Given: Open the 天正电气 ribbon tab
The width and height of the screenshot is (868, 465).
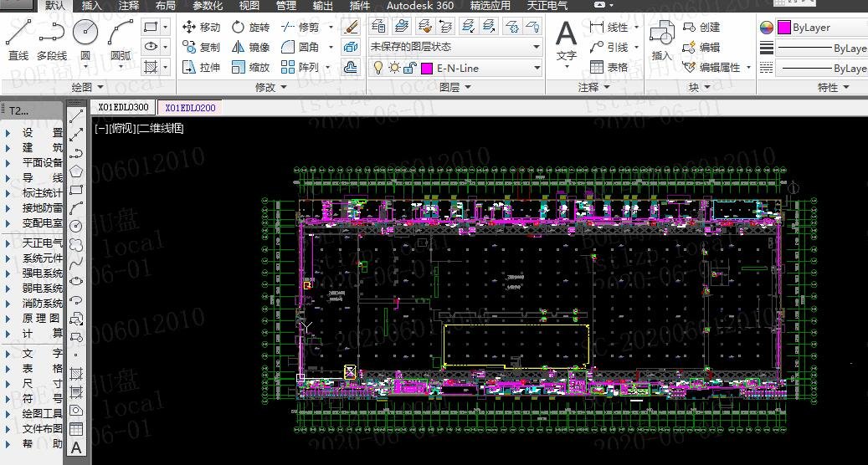Looking at the screenshot, I should point(547,6).
